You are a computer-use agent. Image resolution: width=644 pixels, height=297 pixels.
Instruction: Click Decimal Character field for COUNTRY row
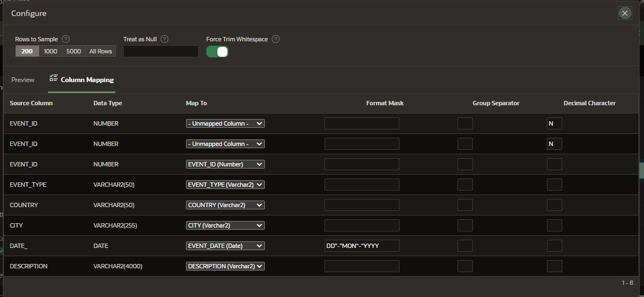(555, 204)
